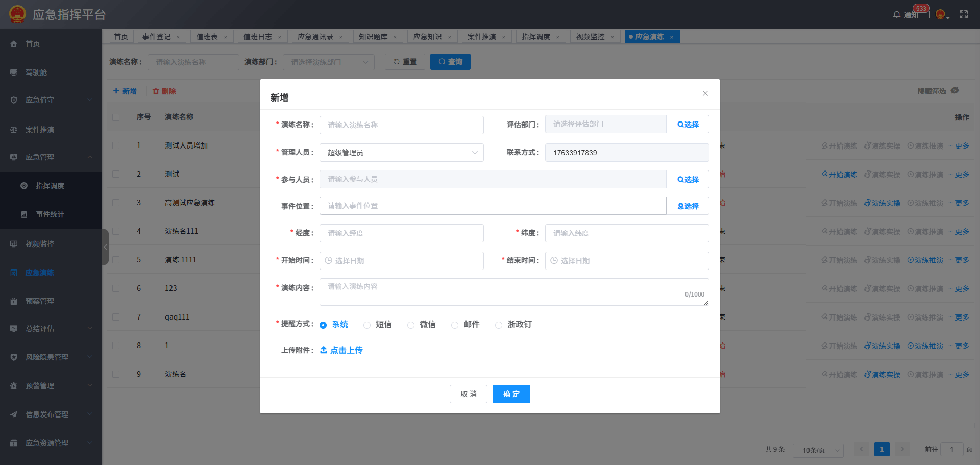Open the 管理人员 dropdown showing 超级管理员

pyautogui.click(x=401, y=153)
